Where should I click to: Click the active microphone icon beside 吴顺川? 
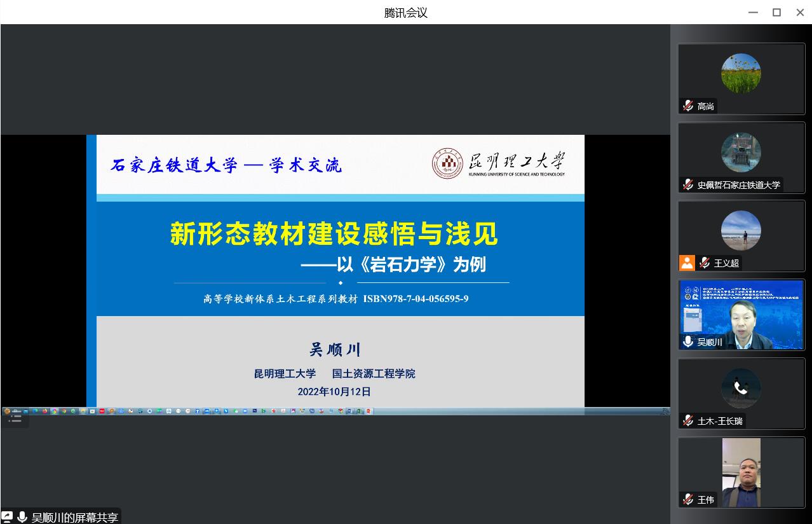tap(688, 342)
